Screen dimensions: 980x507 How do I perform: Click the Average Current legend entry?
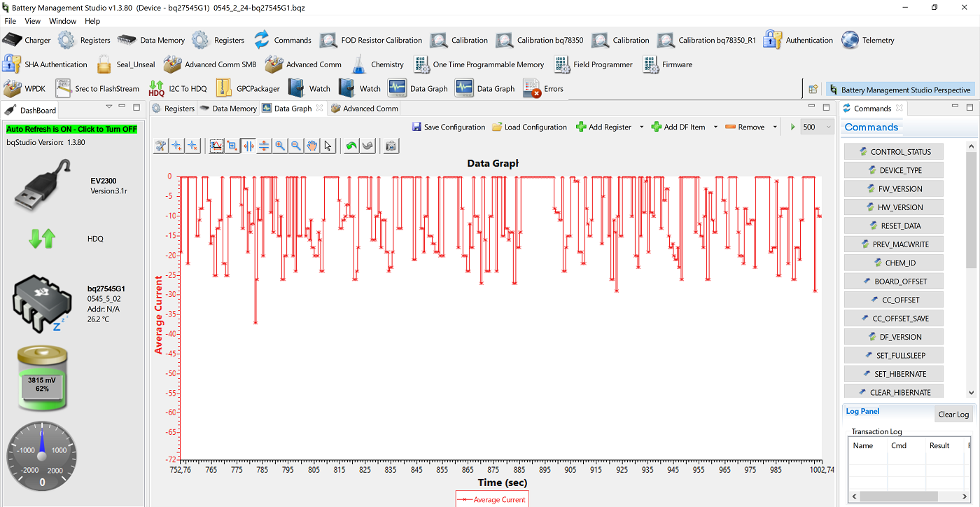(x=491, y=499)
